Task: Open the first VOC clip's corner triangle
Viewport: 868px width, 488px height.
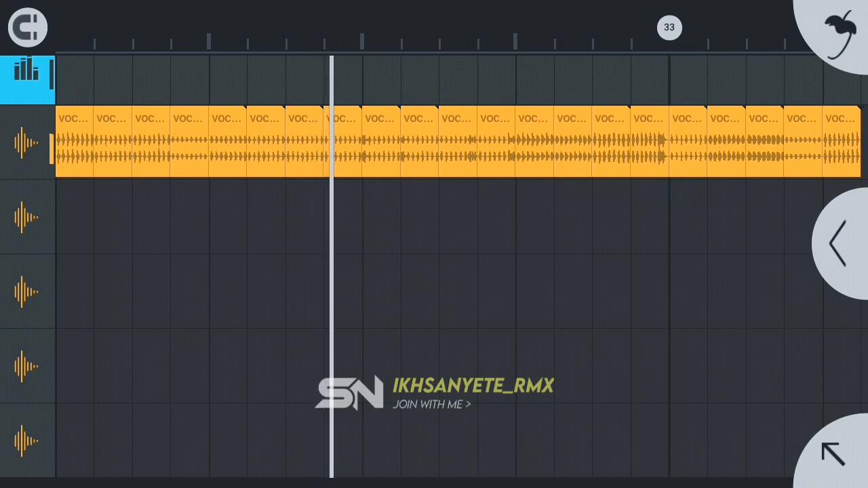Action: [x=91, y=108]
